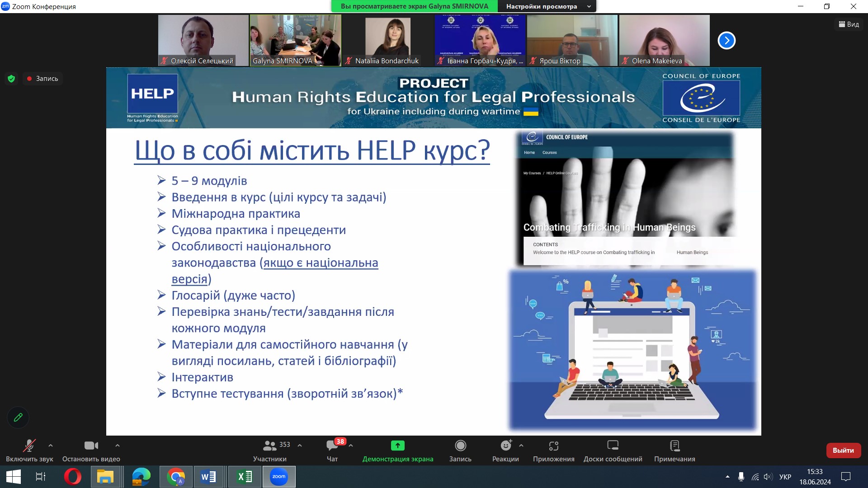Click the red Leave meeting button

click(x=843, y=450)
